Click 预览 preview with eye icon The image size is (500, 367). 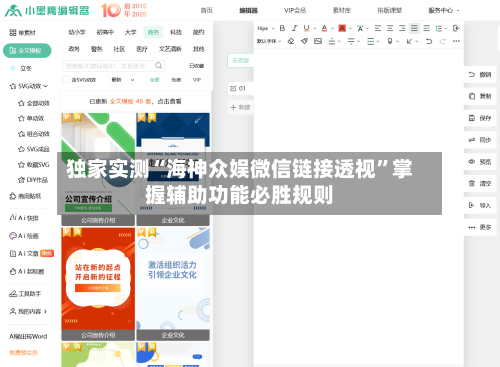(x=480, y=162)
